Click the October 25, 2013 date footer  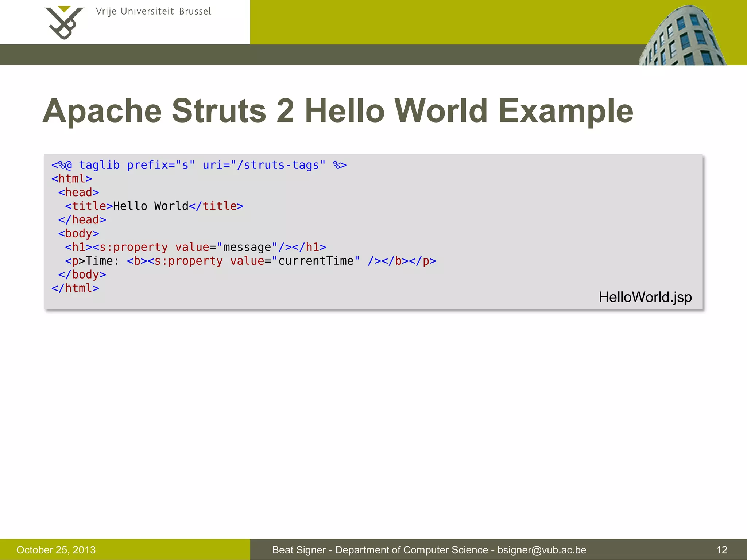(x=56, y=550)
